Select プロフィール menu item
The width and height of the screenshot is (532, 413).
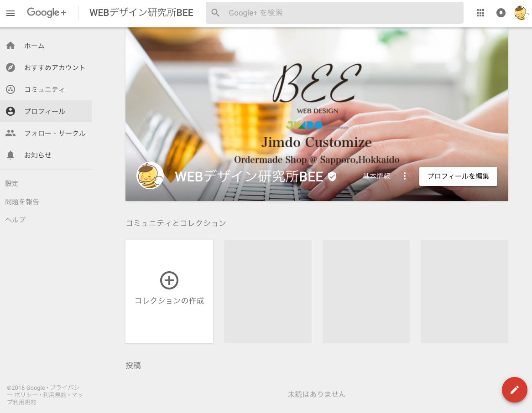pos(44,111)
